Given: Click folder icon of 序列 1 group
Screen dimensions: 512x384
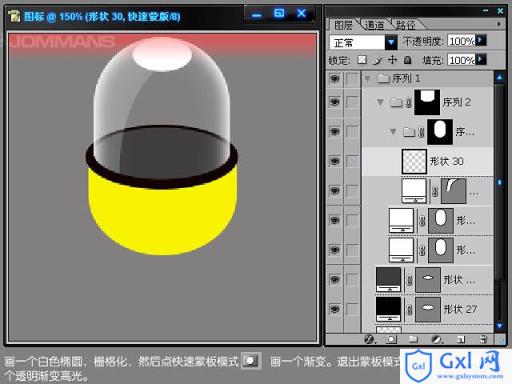Looking at the screenshot, I should (x=384, y=78).
